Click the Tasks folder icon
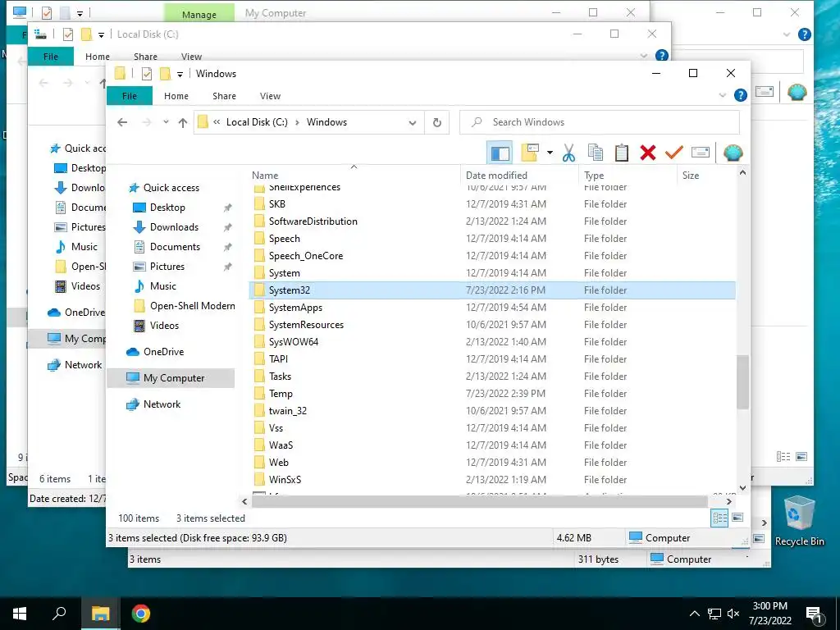The height and width of the screenshot is (630, 840). tap(259, 376)
